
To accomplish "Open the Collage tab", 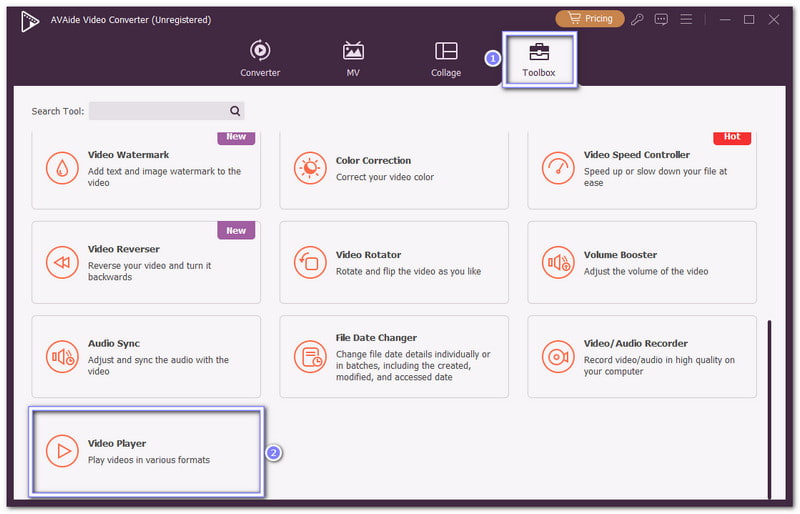I will click(x=446, y=60).
